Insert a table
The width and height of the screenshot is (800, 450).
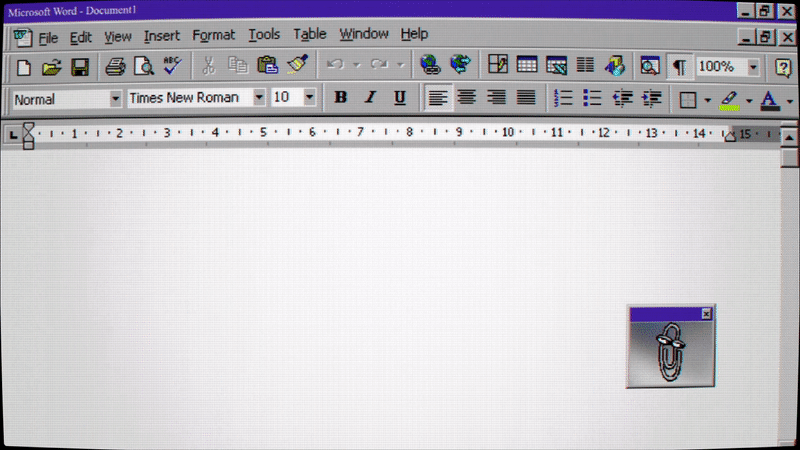[x=527, y=65]
